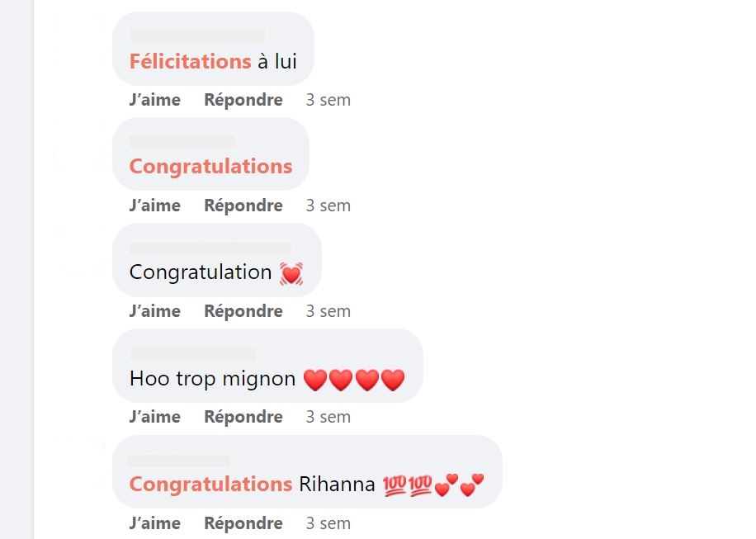This screenshot has height=539, width=756.
Task: Like the "Congratulations Rihanna" comment
Action: [154, 523]
